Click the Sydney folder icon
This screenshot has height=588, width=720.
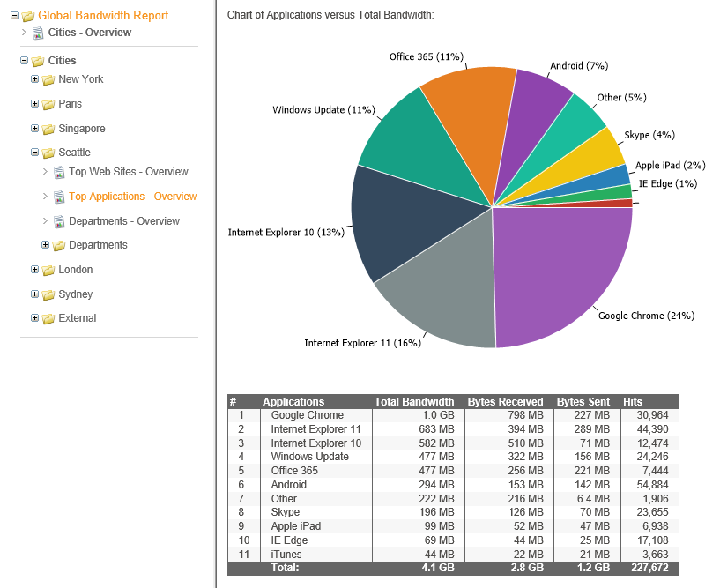coord(48,294)
